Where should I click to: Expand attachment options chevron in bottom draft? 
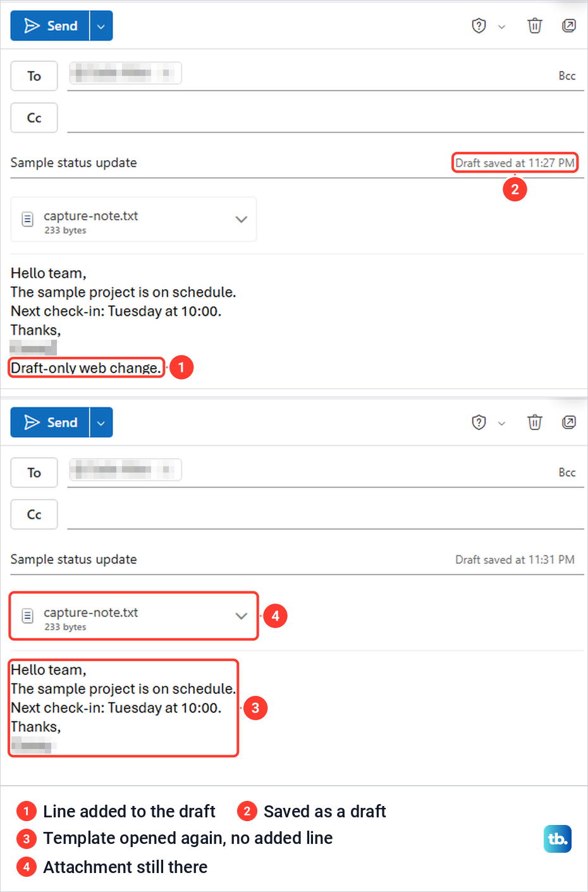click(x=241, y=616)
